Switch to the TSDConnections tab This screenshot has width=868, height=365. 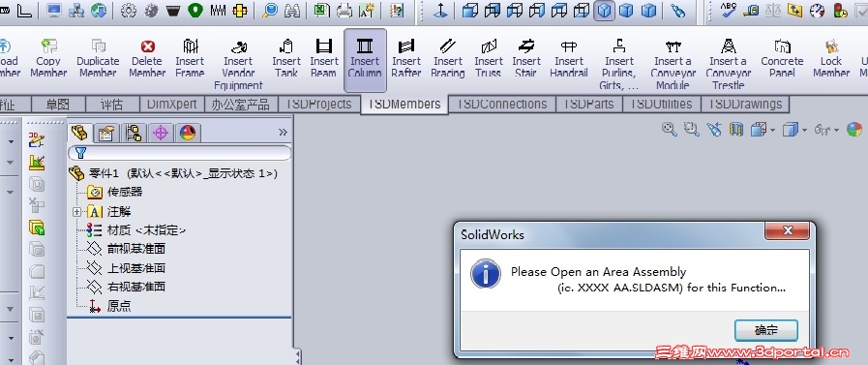(x=502, y=105)
